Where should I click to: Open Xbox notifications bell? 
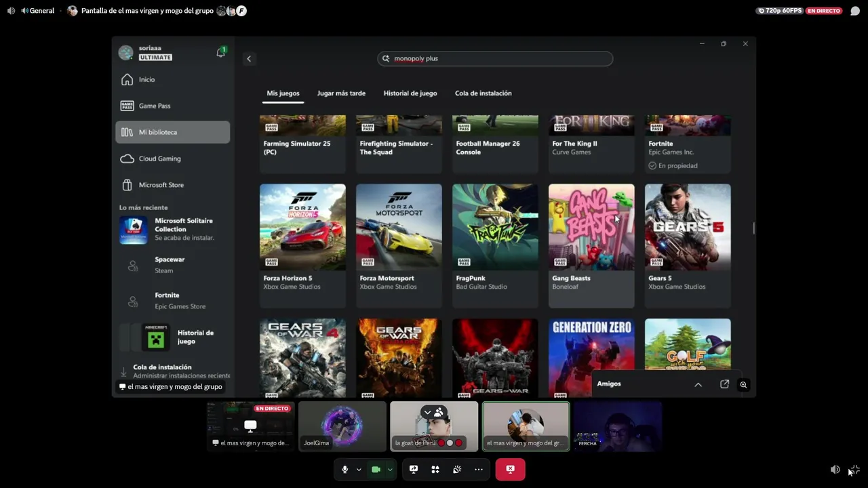coord(220,52)
